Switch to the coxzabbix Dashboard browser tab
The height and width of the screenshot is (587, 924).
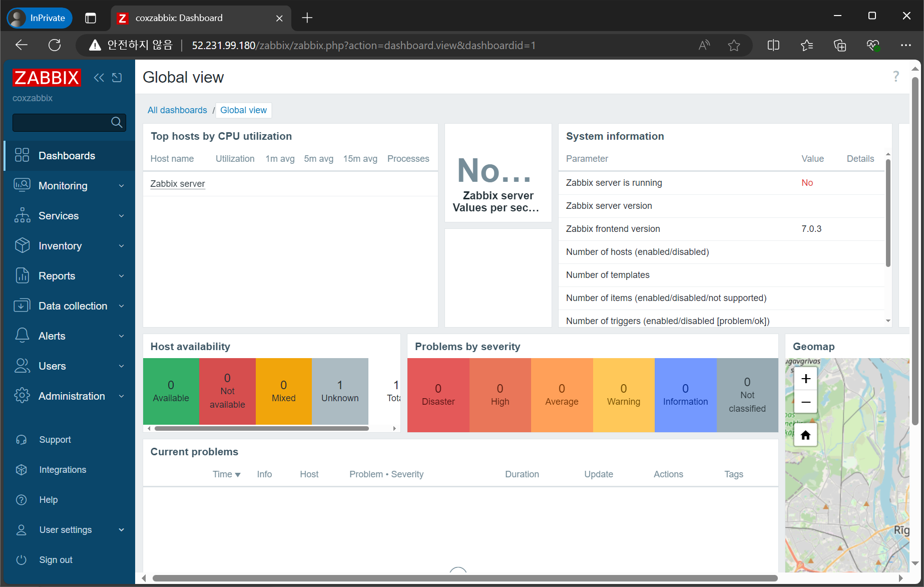pyautogui.click(x=200, y=18)
